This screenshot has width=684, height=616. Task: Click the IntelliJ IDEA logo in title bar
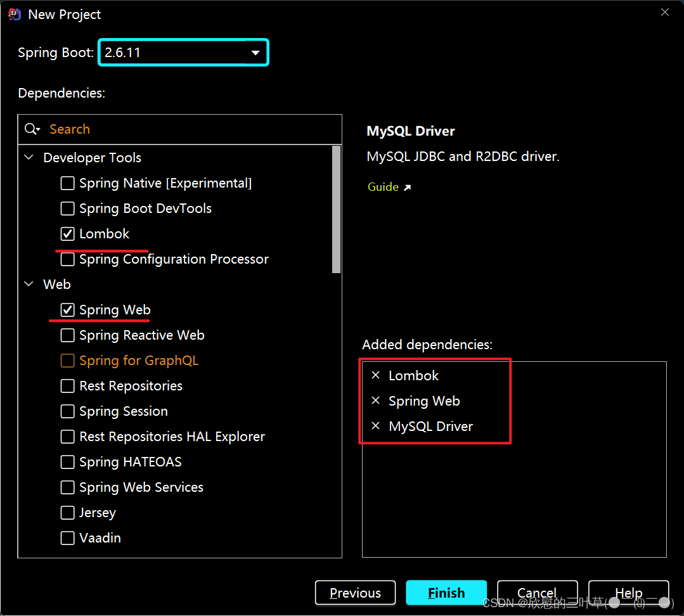pos(15,15)
